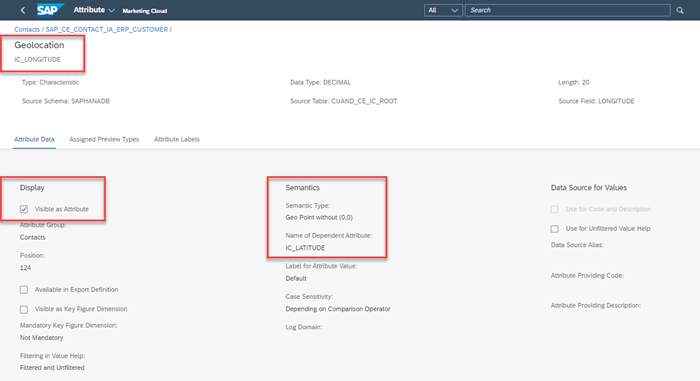Click the Display section heading
700x381 pixels.
[32, 188]
